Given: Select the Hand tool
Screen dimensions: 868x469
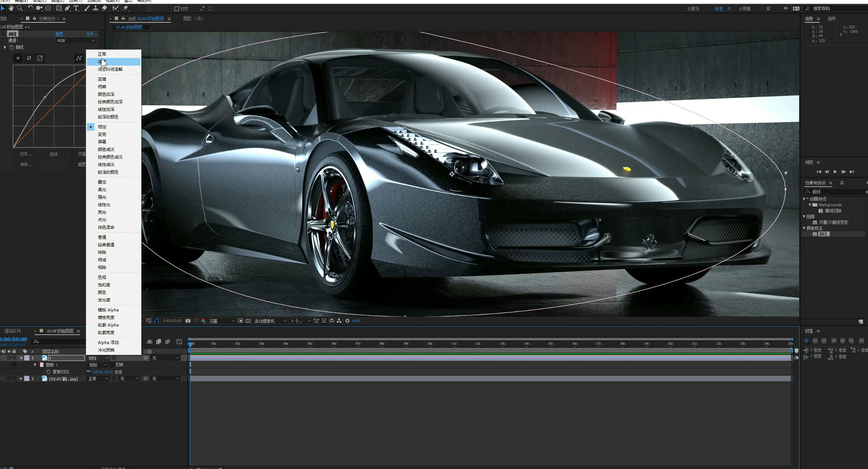Looking at the screenshot, I should (x=11, y=8).
